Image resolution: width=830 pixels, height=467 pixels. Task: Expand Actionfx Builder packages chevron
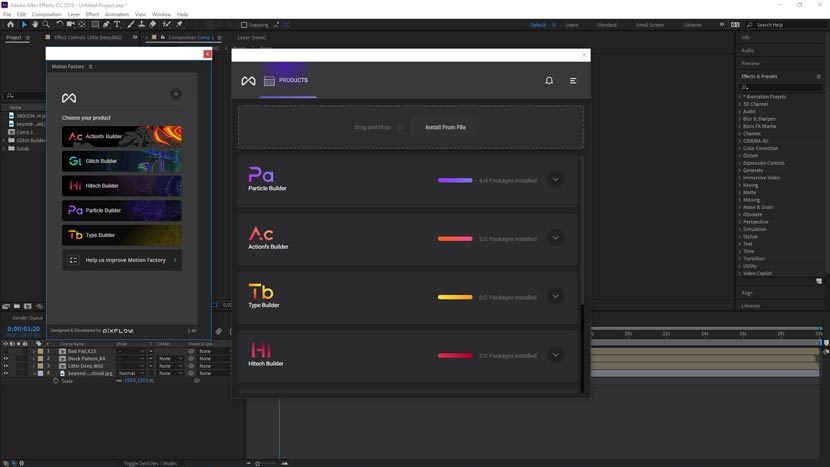pos(555,238)
